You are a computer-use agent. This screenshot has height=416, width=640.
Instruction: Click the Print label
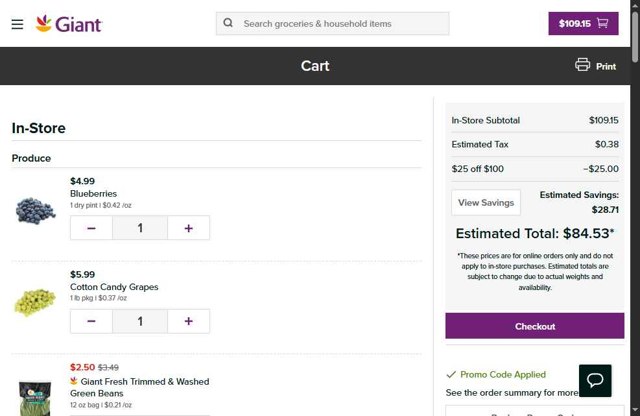point(606,67)
